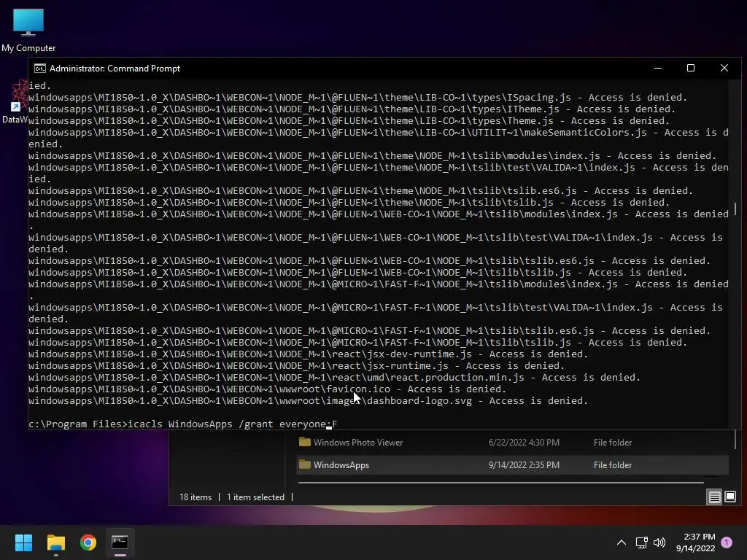
Task: Switch File Explorer to details view
Action: 714,497
